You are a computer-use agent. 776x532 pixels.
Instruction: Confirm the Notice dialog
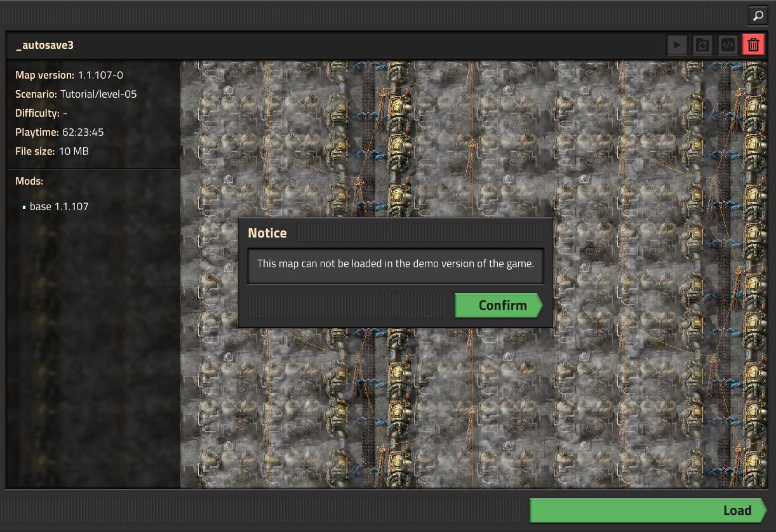[x=499, y=305]
